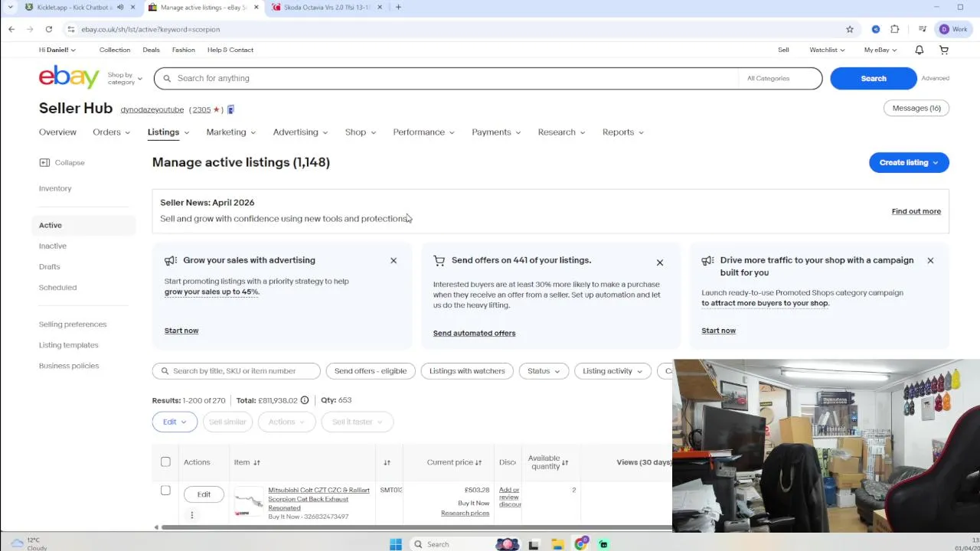
Task: Select Inactive in the sidebar
Action: pyautogui.click(x=53, y=246)
